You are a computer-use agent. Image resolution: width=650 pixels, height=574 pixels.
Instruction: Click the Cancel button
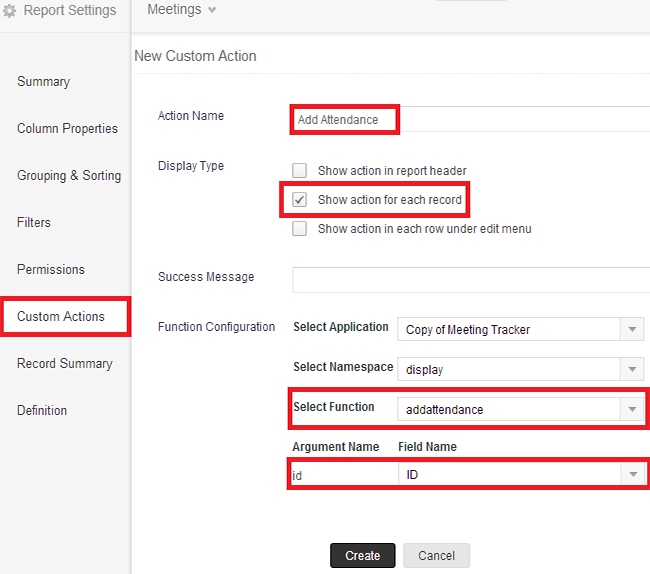(x=436, y=556)
